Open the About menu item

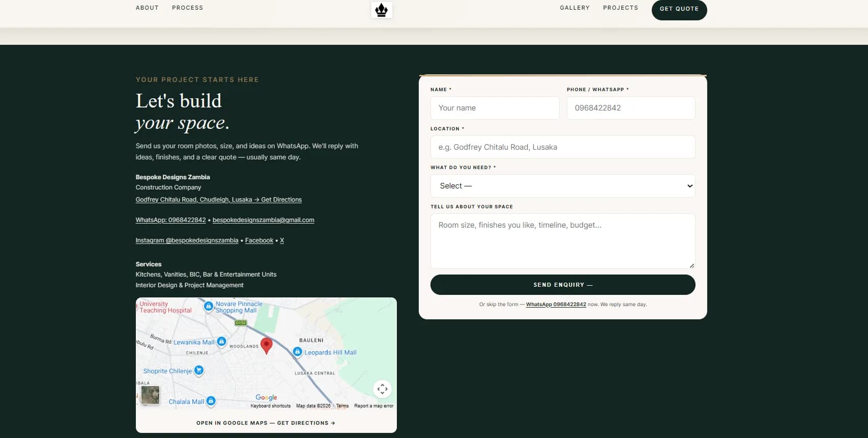click(x=147, y=8)
